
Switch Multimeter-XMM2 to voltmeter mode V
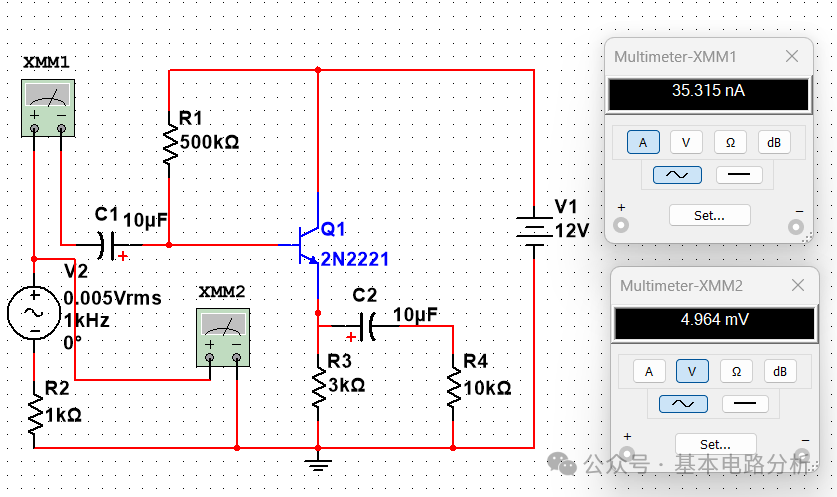[692, 372]
